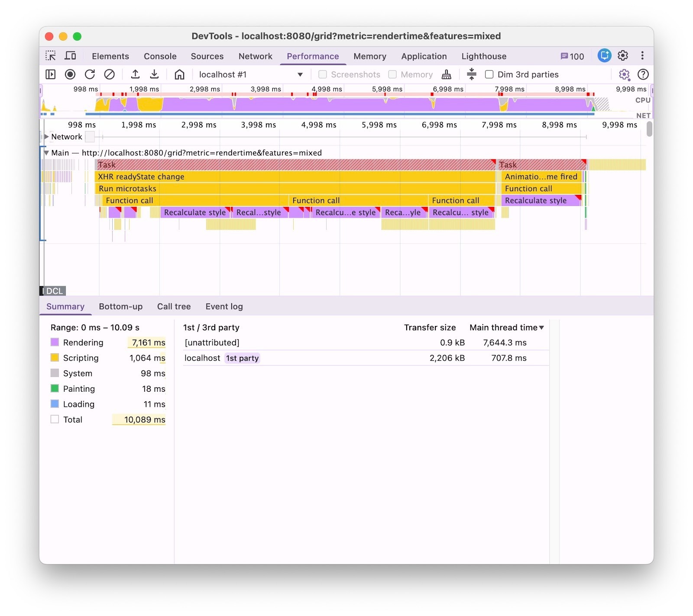The width and height of the screenshot is (693, 616).
Task: Clear the performance recording
Action: click(x=110, y=74)
